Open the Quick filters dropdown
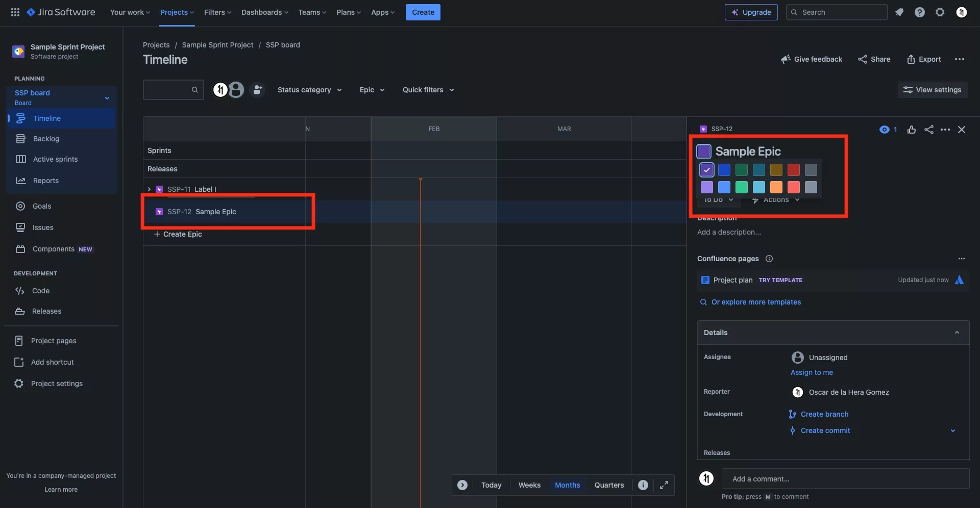980x508 pixels. [428, 90]
